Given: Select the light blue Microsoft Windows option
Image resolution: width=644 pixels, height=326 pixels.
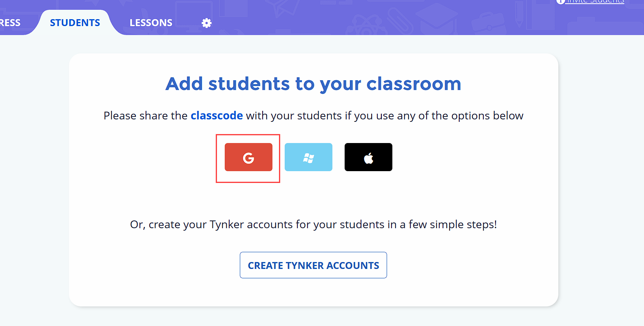Looking at the screenshot, I should pyautogui.click(x=308, y=157).
